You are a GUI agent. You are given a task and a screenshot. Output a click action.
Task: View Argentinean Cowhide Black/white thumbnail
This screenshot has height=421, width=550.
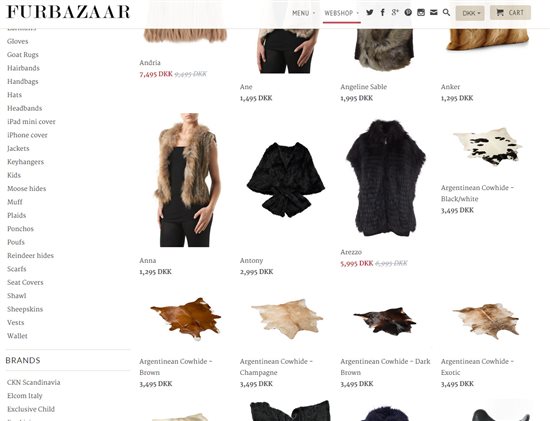tap(487, 146)
